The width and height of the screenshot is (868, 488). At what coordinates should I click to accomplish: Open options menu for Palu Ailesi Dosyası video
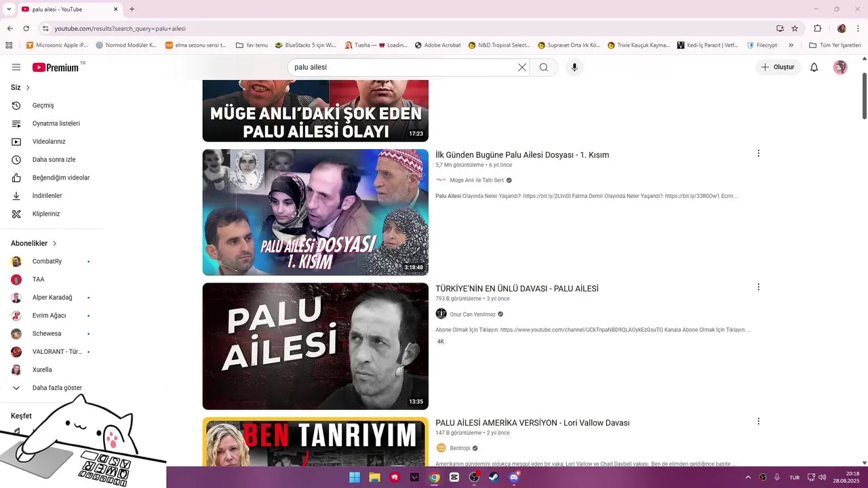point(758,154)
